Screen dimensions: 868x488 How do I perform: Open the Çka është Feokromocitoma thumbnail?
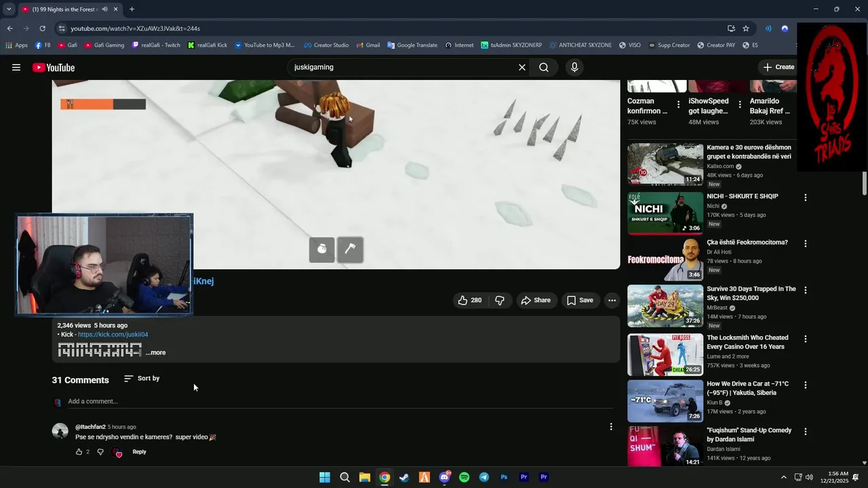pos(665,260)
